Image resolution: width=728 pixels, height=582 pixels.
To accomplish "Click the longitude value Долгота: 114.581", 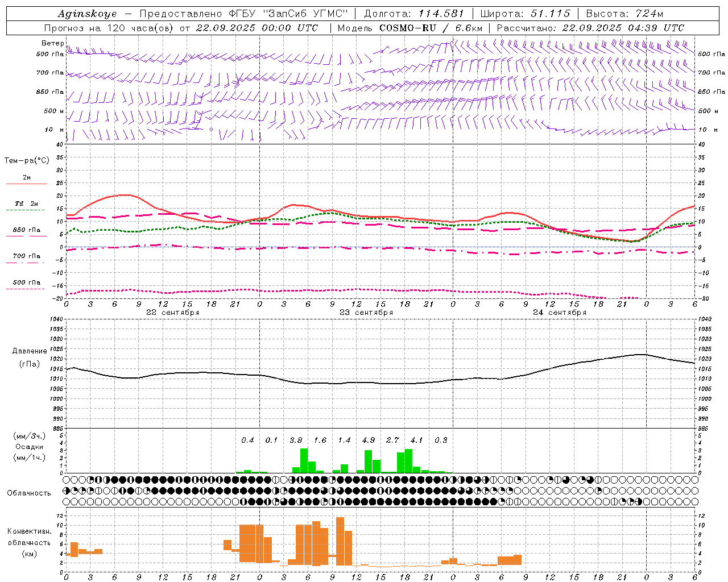I will (414, 14).
